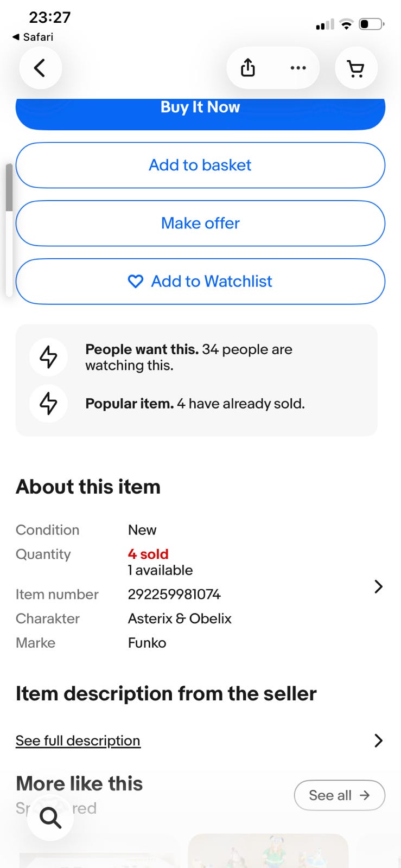Open the See full description link
The image size is (401, 868).
coord(78,741)
